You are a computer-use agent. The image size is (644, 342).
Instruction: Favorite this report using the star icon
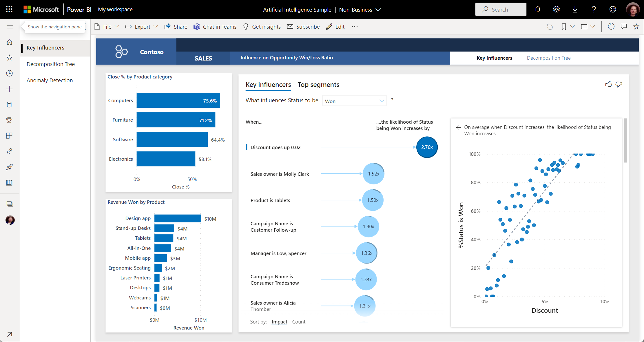[x=636, y=26]
